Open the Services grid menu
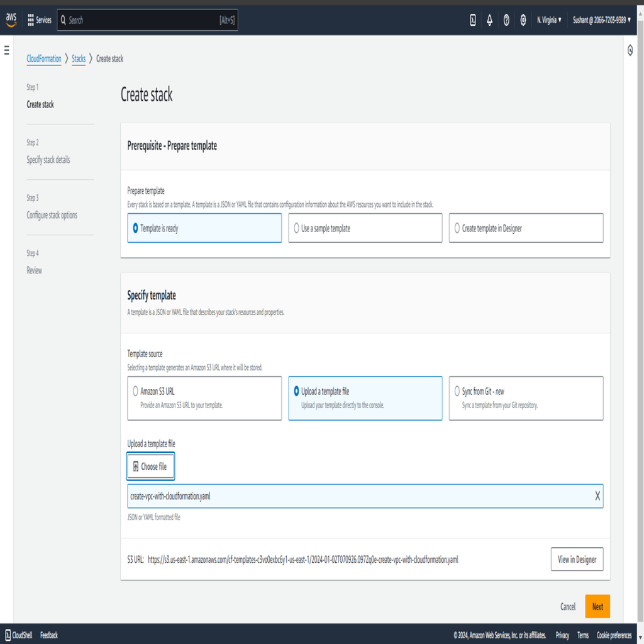644x644 pixels. (x=40, y=19)
